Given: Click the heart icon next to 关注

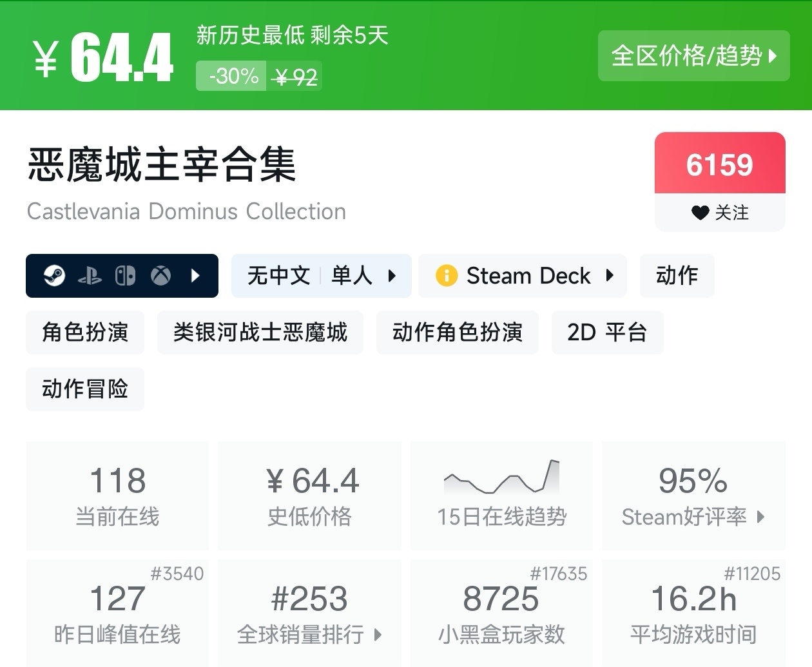Looking at the screenshot, I should click(x=701, y=213).
